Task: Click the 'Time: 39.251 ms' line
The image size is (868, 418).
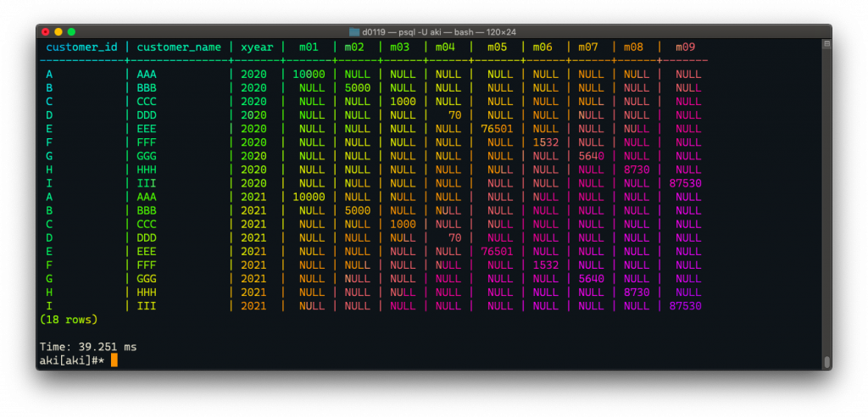Action: (88, 347)
